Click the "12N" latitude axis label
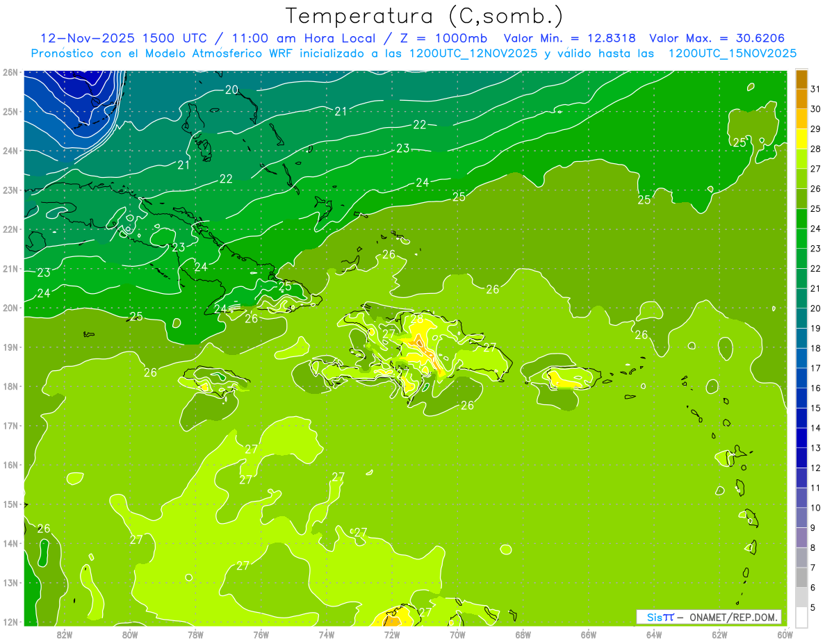 click(x=10, y=622)
